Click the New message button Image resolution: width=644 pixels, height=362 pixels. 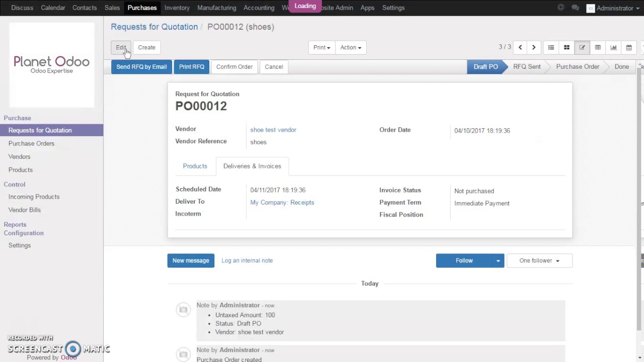(191, 260)
